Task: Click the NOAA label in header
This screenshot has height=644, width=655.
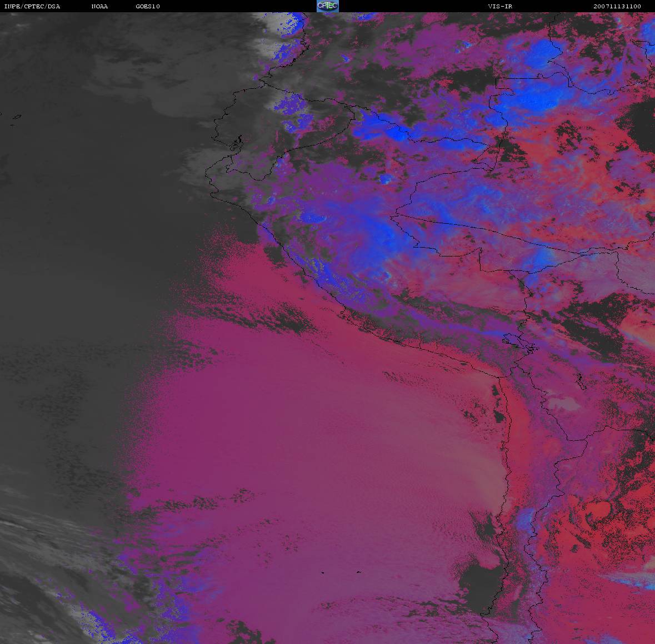Action: tap(99, 6)
